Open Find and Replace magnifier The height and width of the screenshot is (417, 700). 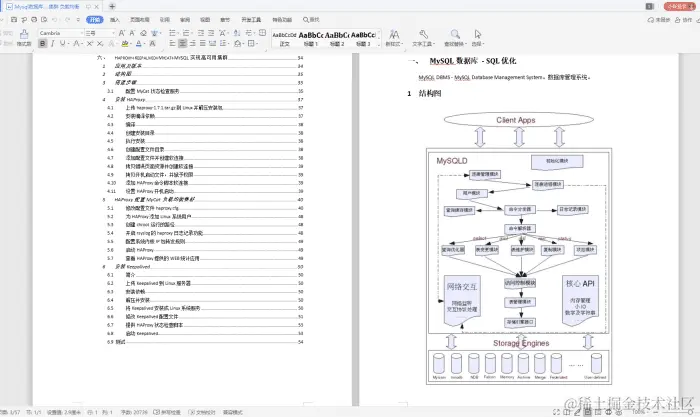click(455, 38)
